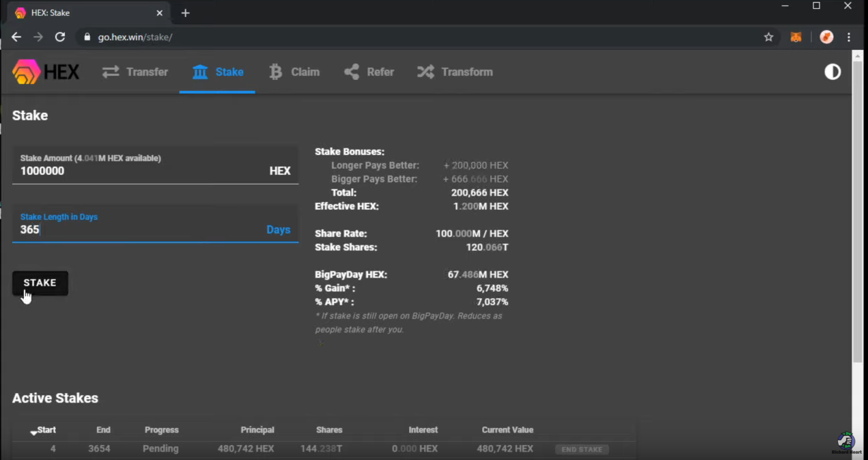Viewport: 868px width, 460px height.
Task: Click the Progress column header
Action: [161, 430]
